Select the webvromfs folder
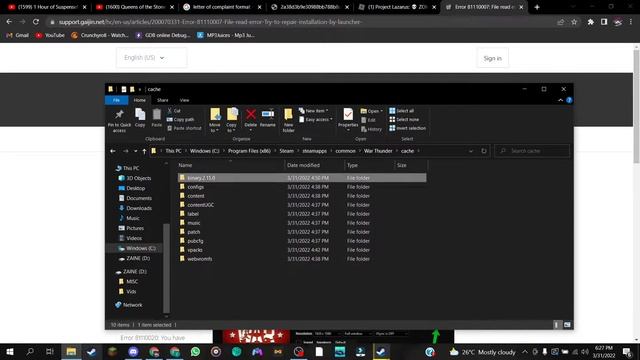The height and width of the screenshot is (360, 640). tap(200, 259)
